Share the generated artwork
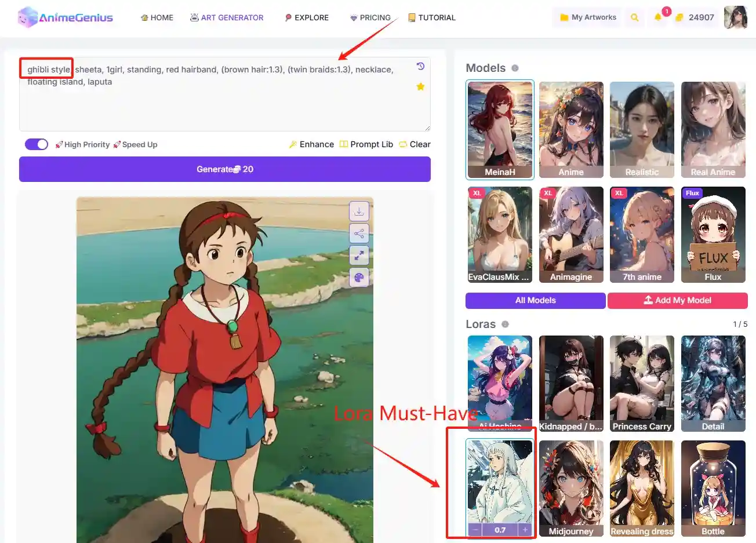This screenshot has height=543, width=756. pos(359,233)
